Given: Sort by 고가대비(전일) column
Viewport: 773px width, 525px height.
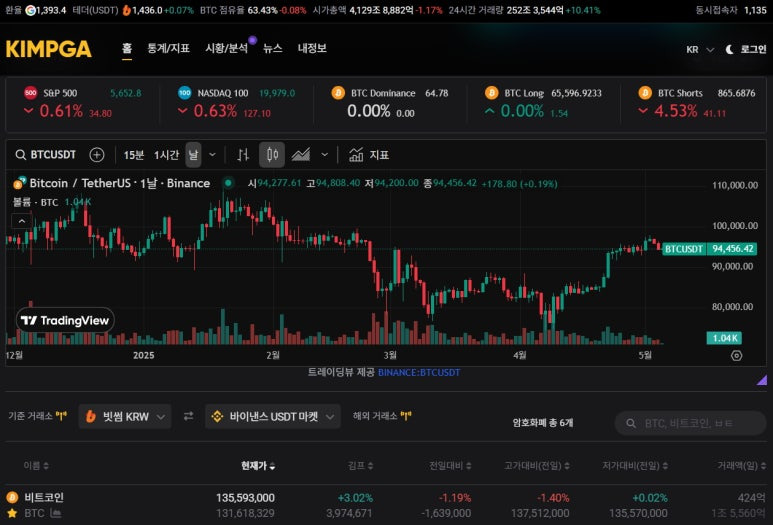Looking at the screenshot, I should click(x=537, y=465).
